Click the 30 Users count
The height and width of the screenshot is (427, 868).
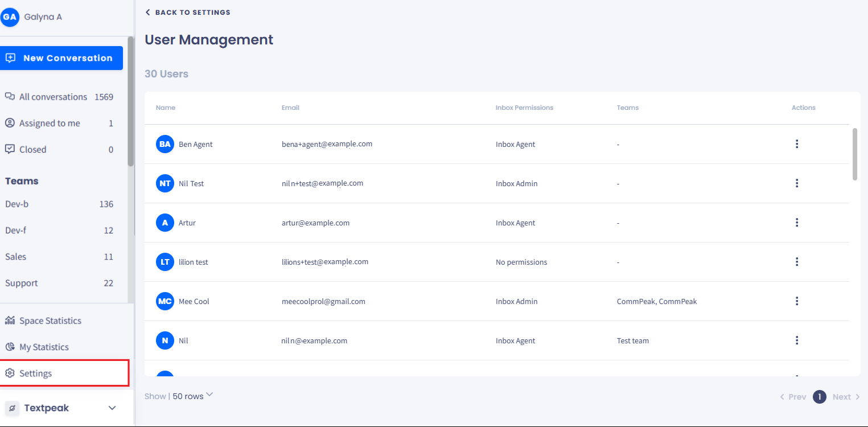pyautogui.click(x=166, y=74)
